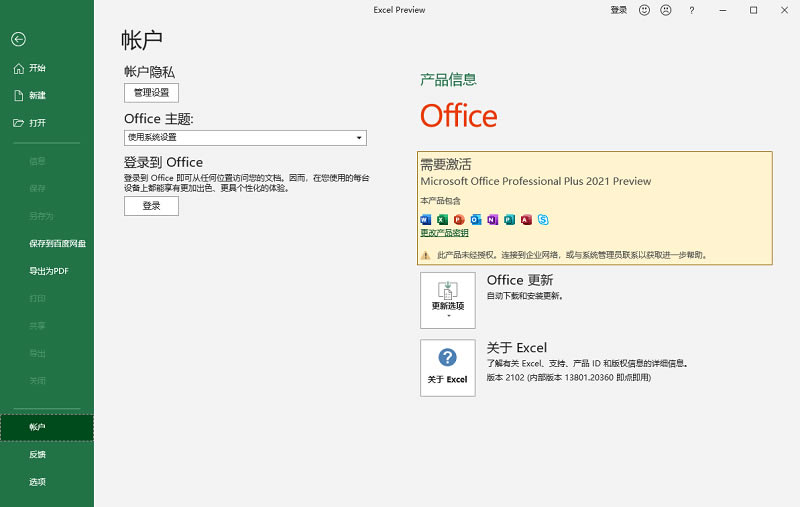
Task: Click the 需要激活 heading
Action: (x=446, y=164)
